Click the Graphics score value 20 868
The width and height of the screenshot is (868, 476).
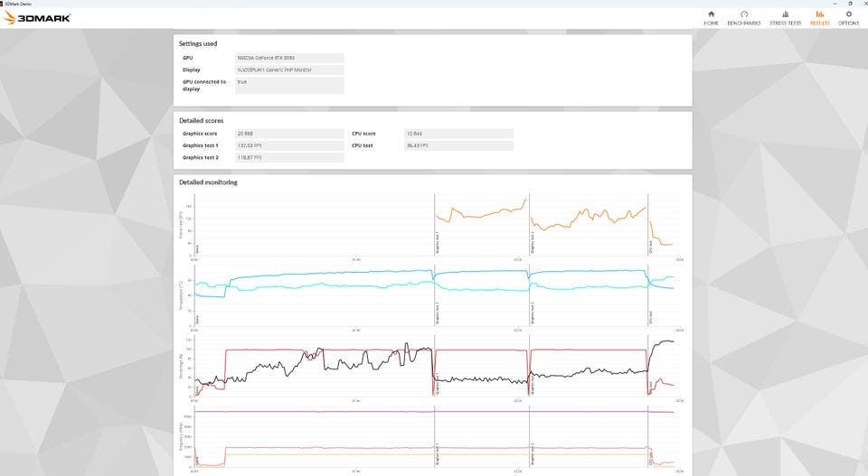click(x=289, y=134)
